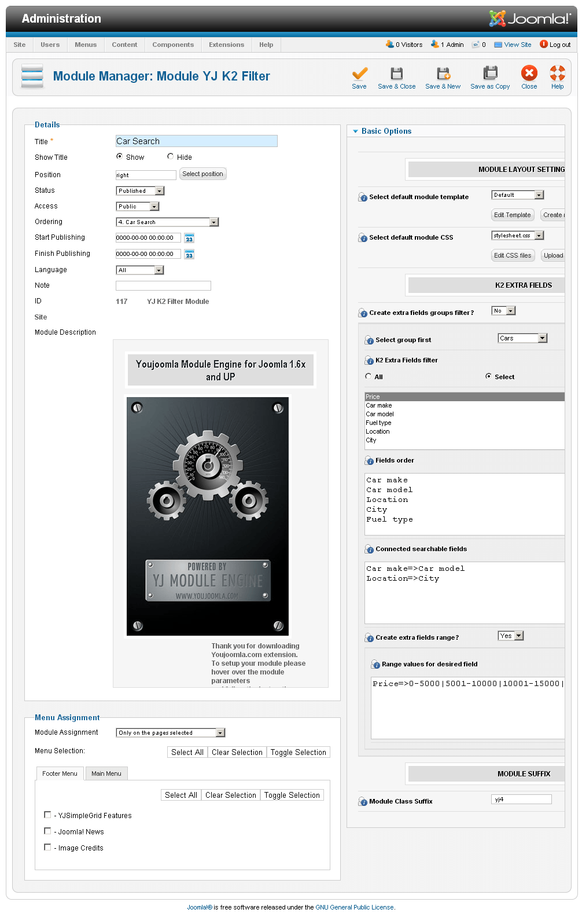Viewport: 582px width, 924px height.
Task: Click the Save & Close disk icon
Action: click(x=396, y=74)
